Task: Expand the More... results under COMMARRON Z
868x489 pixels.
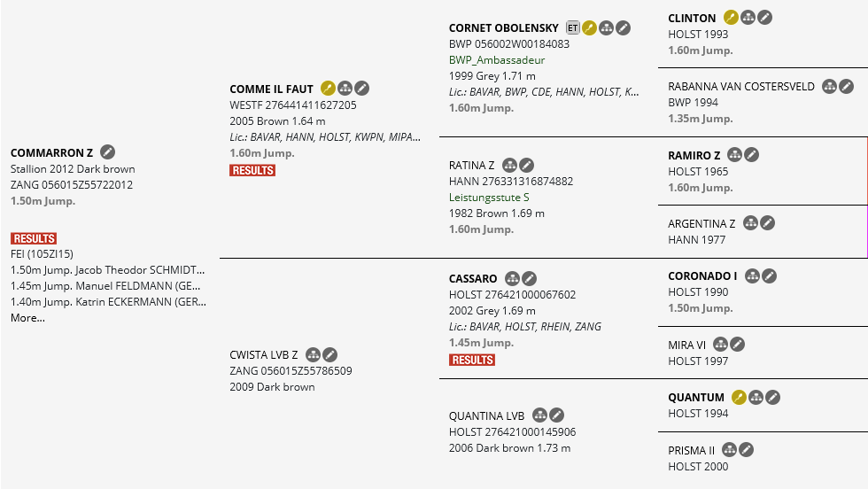Action: click(27, 317)
